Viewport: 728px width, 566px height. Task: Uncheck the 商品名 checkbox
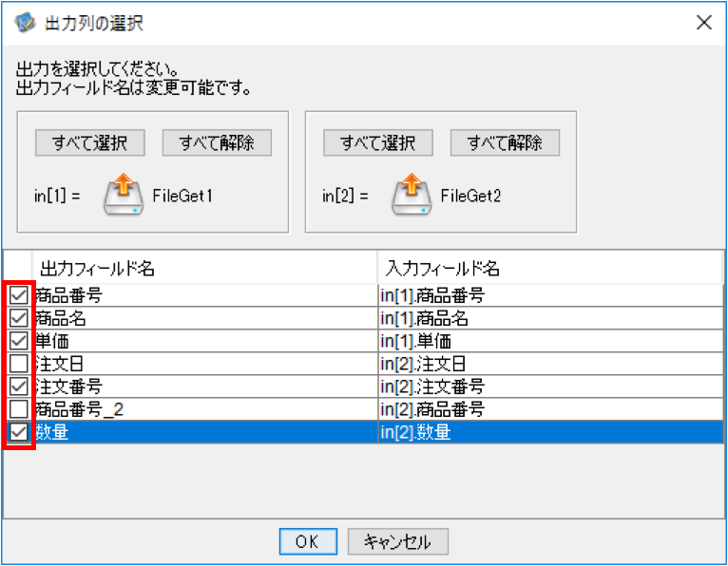click(19, 318)
